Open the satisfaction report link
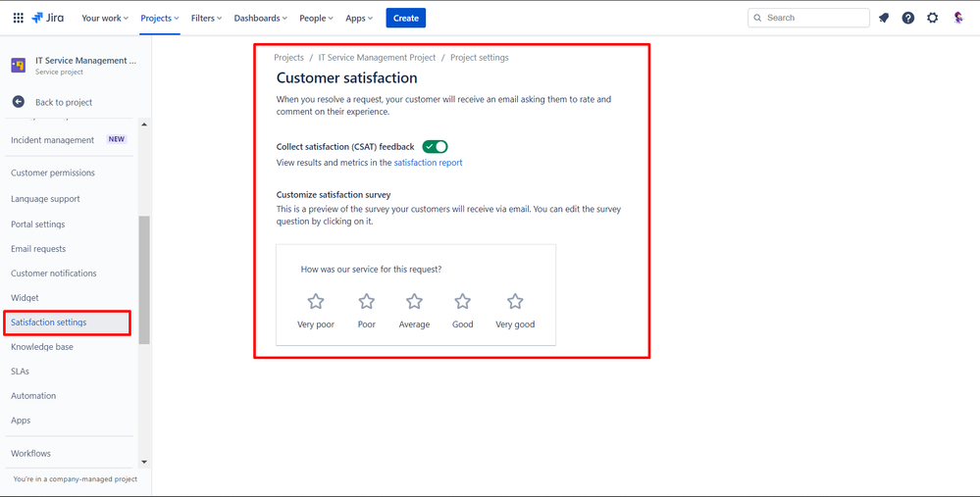 coord(428,163)
